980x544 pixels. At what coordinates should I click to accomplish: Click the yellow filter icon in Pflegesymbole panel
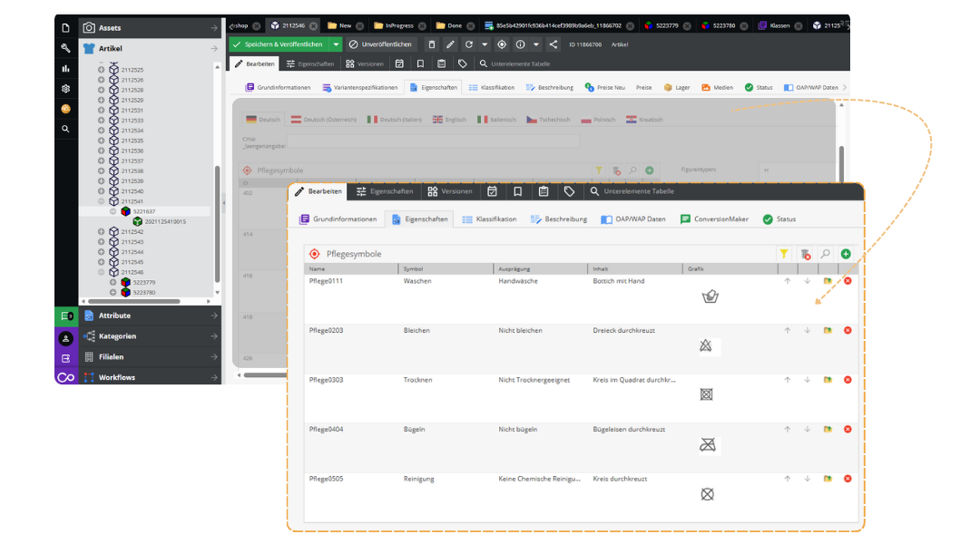point(784,255)
